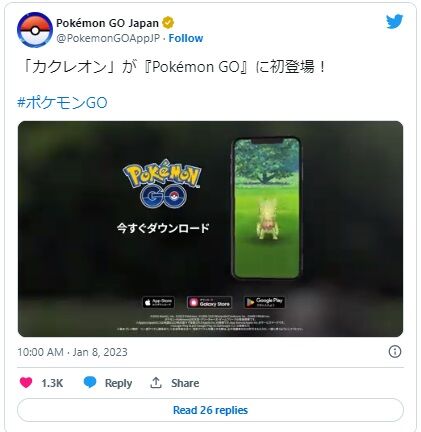Click the Galaxy Store badge in video

(x=209, y=302)
